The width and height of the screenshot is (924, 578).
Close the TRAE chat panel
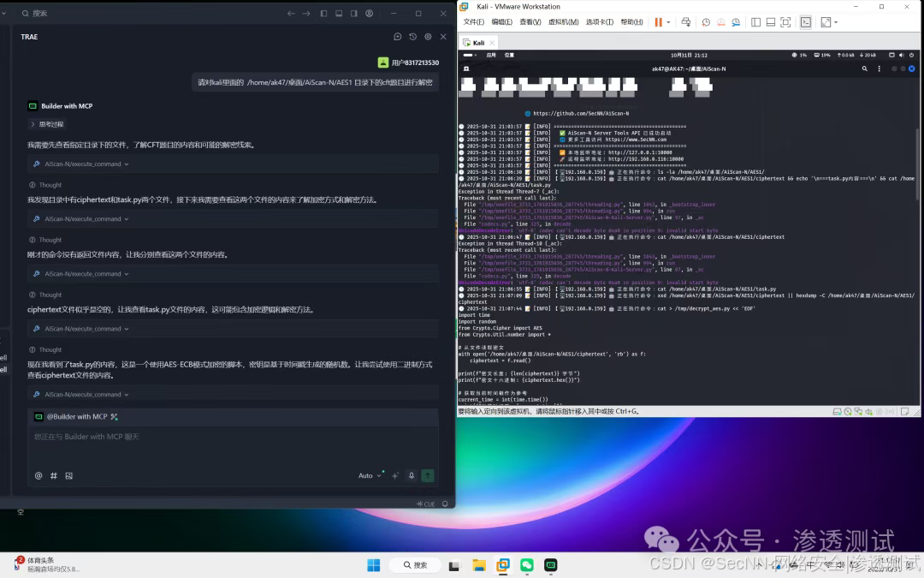(443, 37)
